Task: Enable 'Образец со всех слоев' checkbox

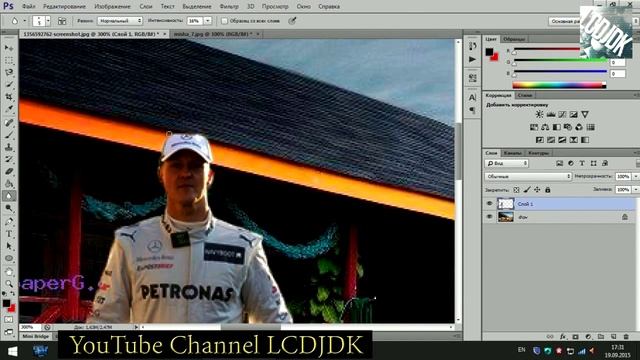Action: (x=224, y=21)
